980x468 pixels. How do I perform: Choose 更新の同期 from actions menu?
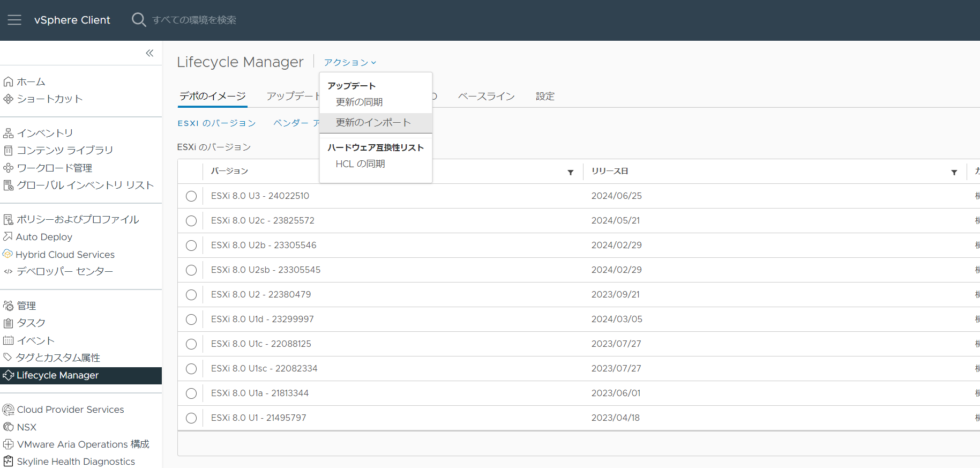(x=376, y=102)
